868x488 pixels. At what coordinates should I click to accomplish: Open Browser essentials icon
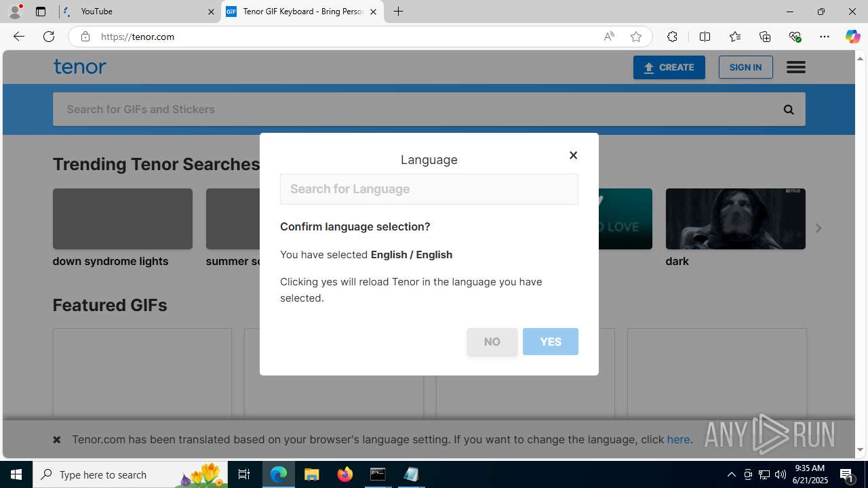tap(795, 37)
